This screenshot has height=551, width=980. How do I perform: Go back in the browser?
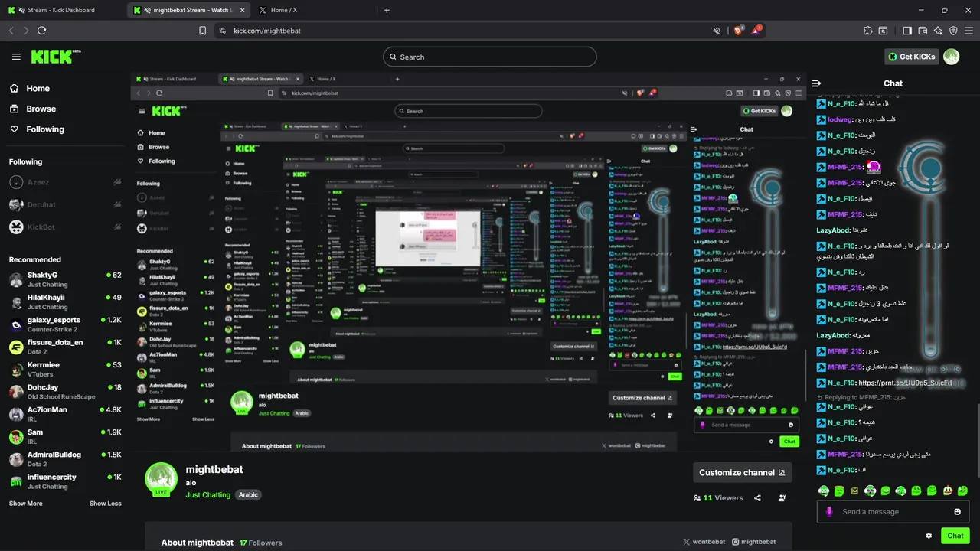[x=11, y=31]
